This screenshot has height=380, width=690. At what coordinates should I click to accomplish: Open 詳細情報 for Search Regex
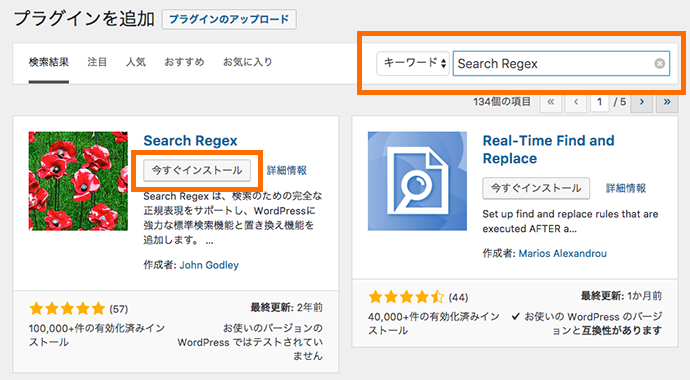click(x=287, y=171)
